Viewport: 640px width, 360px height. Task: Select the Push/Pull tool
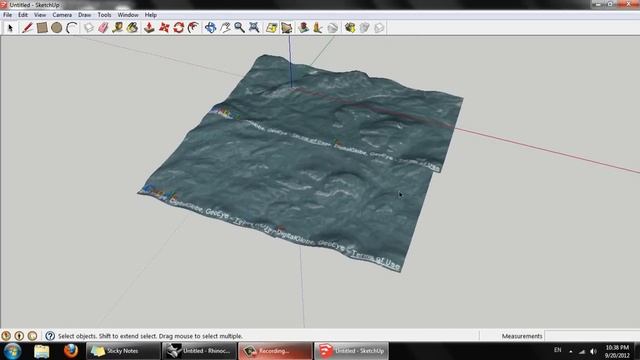(x=149, y=28)
